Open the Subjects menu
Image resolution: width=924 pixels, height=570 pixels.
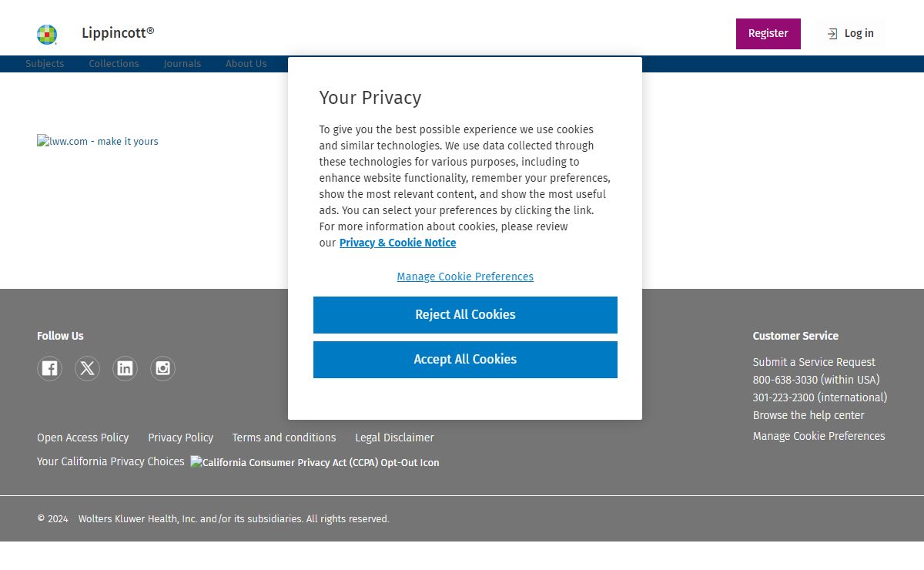coord(45,64)
